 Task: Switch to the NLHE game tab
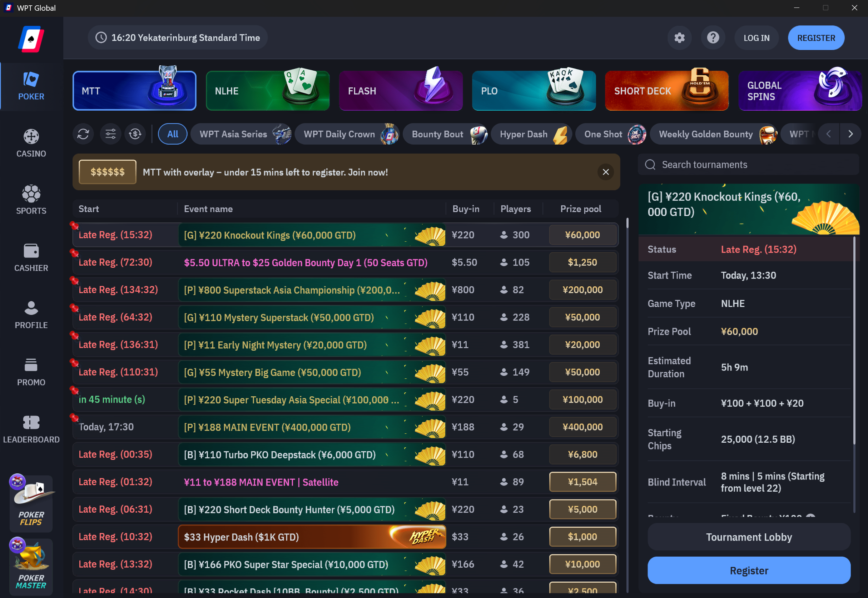point(267,91)
